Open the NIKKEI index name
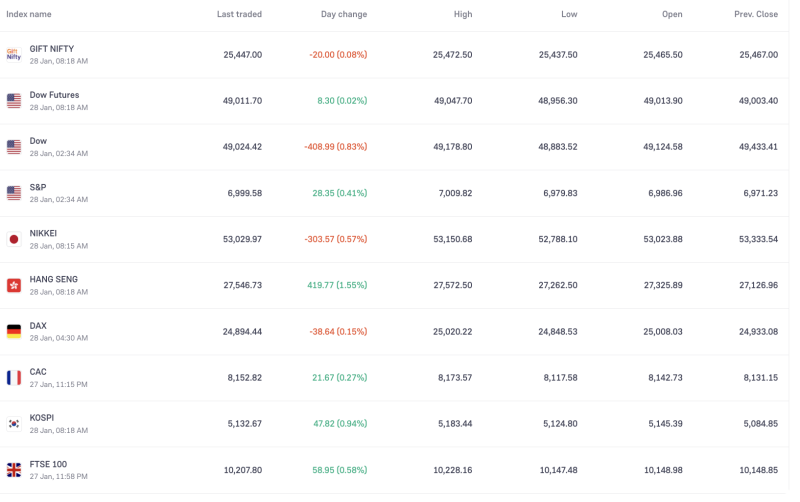 click(x=43, y=233)
